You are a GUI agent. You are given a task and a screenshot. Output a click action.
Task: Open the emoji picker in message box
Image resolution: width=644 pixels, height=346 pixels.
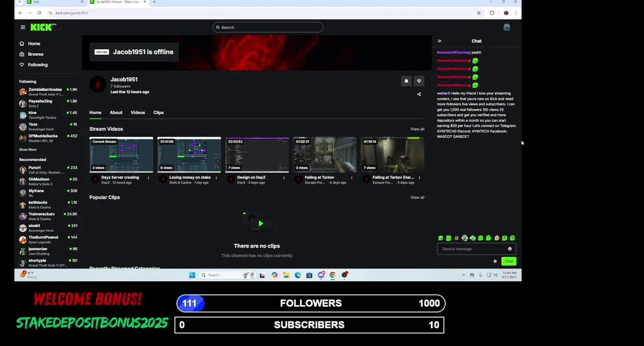click(510, 249)
